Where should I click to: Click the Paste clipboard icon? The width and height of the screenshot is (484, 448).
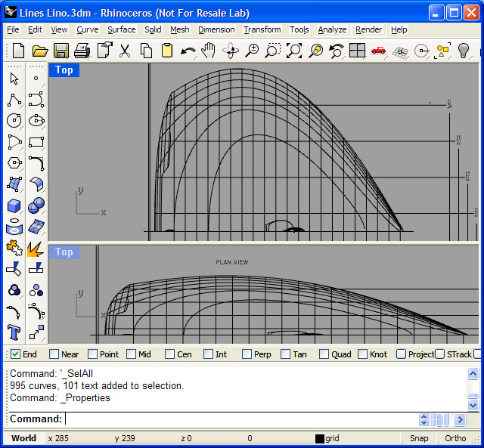pos(167,51)
